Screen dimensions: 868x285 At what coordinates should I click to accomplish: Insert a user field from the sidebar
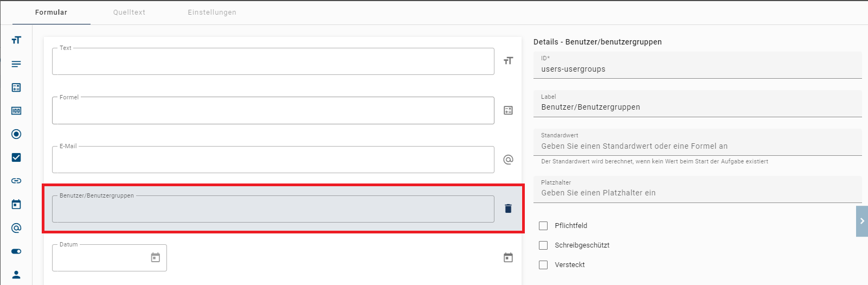[x=16, y=275]
